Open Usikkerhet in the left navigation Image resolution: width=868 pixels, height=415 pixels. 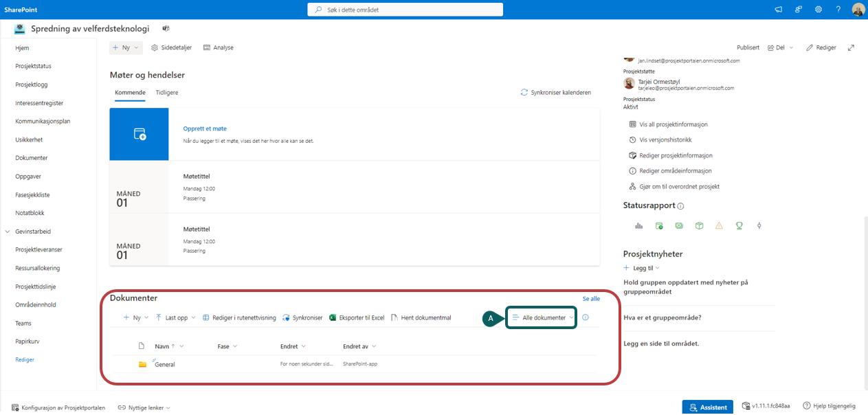tap(29, 139)
